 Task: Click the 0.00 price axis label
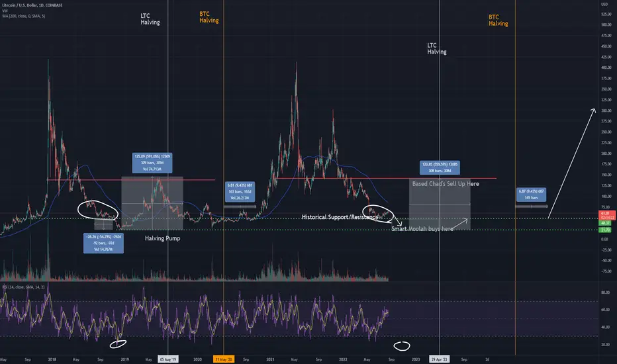tap(604, 240)
